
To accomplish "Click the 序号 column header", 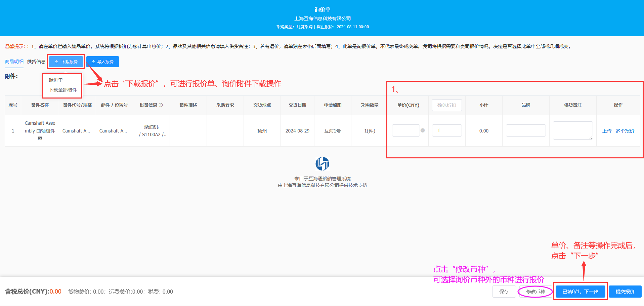I will point(13,105).
